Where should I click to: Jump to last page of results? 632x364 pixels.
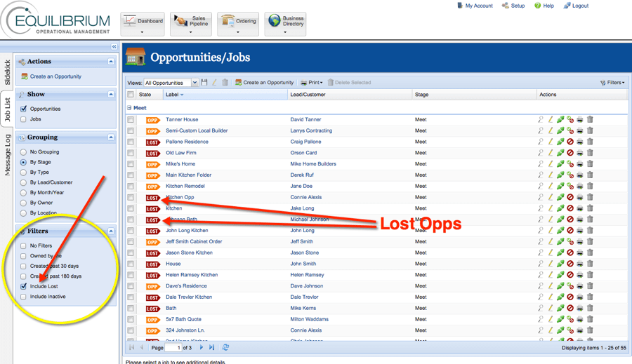[211, 347]
